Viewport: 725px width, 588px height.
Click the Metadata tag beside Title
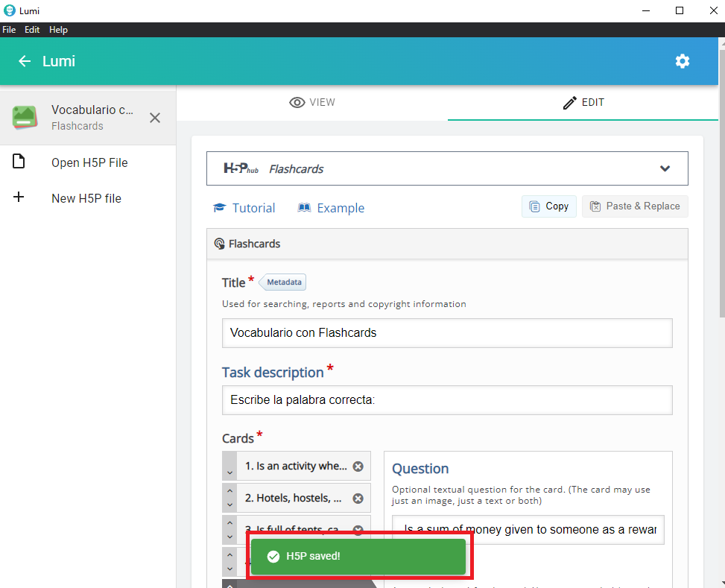(283, 282)
